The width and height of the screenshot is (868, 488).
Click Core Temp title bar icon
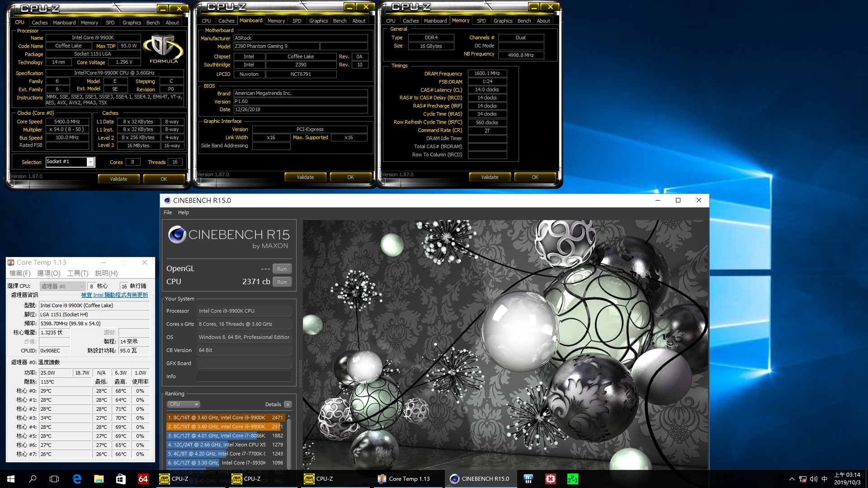pos(11,263)
